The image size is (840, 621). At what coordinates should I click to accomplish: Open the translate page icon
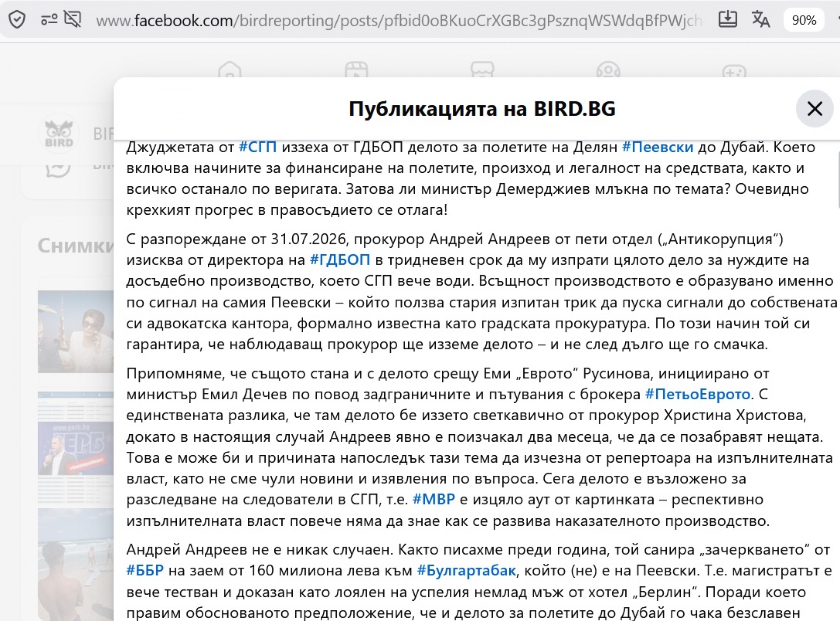[x=761, y=20]
